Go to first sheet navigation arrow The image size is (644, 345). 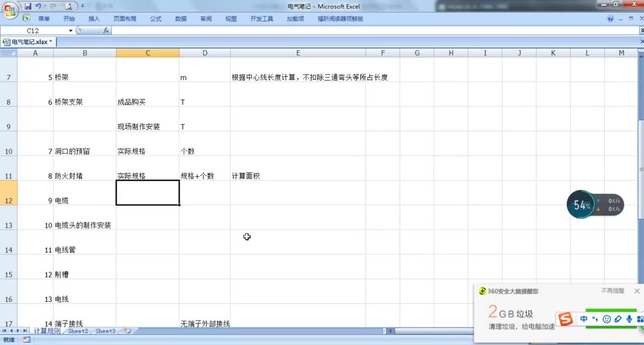point(5,331)
